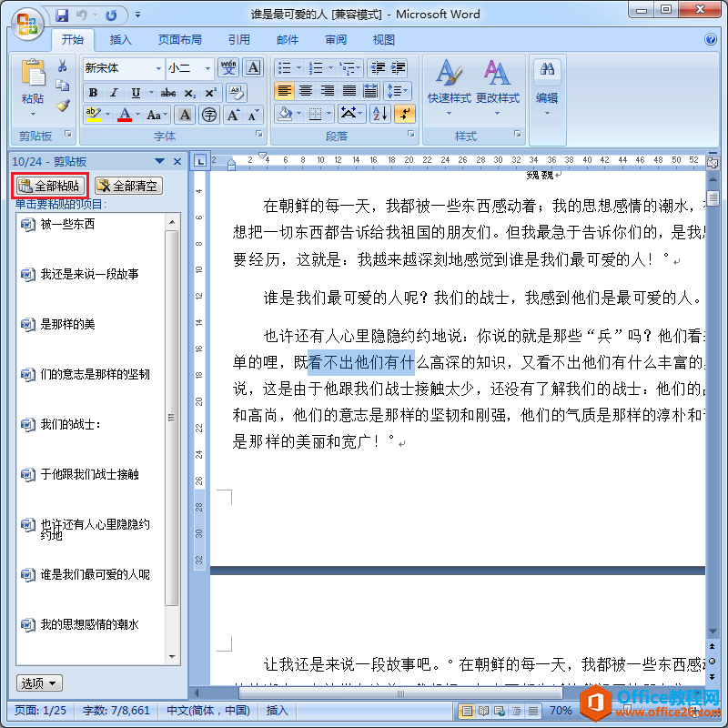Image resolution: width=728 pixels, height=728 pixels.
Task: Click the 全部清空 clear all button
Action: click(128, 186)
